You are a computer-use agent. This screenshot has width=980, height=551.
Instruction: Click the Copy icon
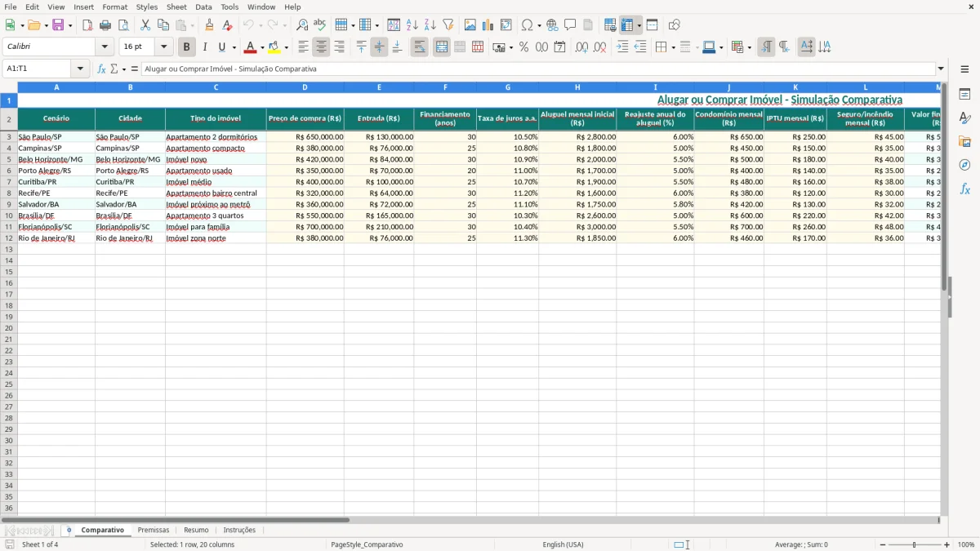(163, 25)
